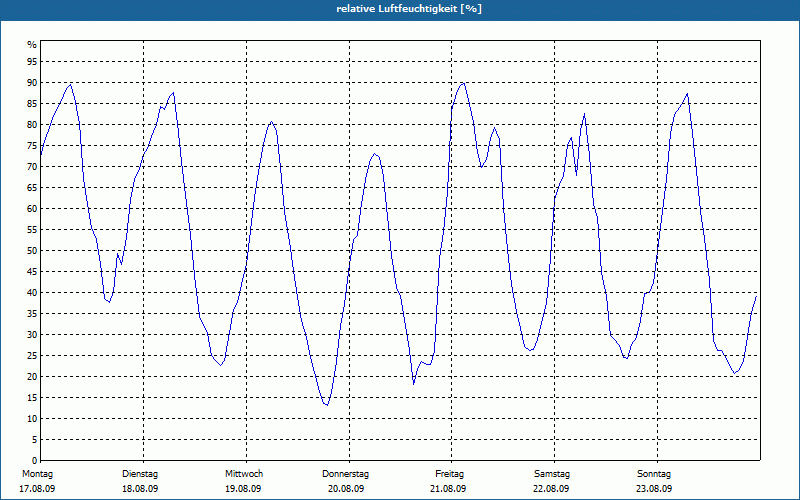Image resolution: width=800 pixels, height=500 pixels.
Task: Click the y-axis value '50'
Action: pos(32,251)
